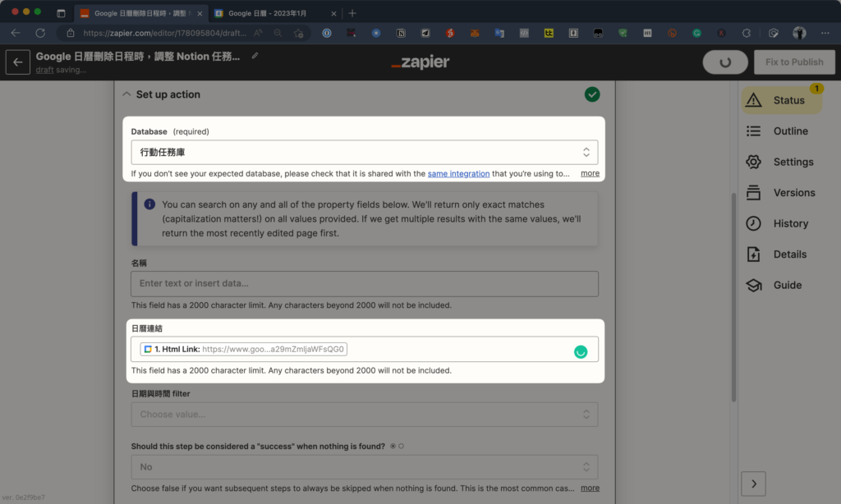Viewport: 841px width, 504px height.
Task: Expand the Choose false help text via more
Action: click(590, 488)
